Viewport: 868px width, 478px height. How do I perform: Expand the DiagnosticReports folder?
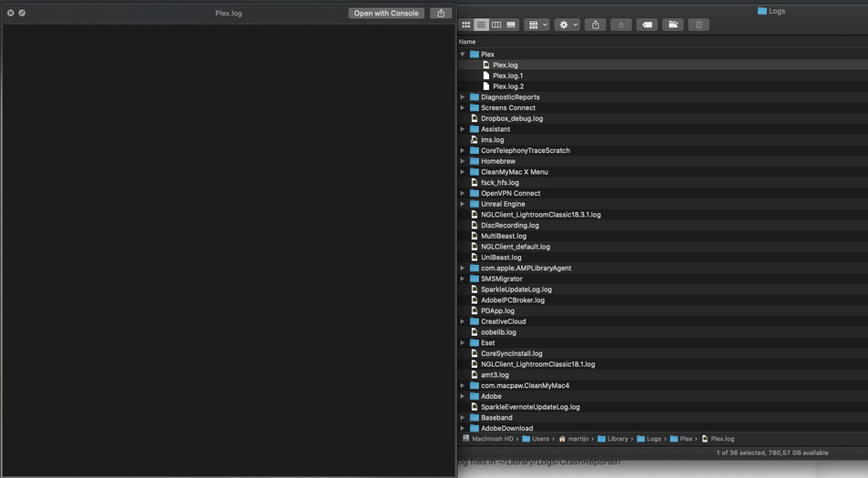click(462, 97)
